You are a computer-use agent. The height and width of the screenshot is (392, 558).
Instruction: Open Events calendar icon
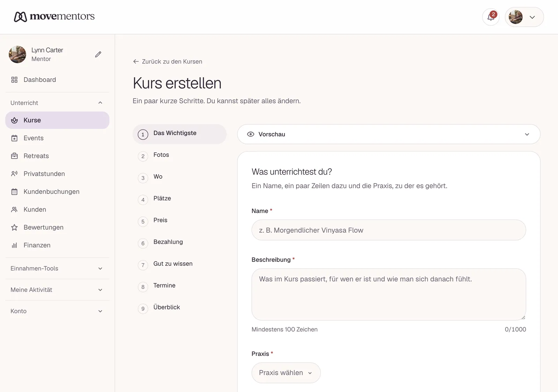tap(14, 138)
